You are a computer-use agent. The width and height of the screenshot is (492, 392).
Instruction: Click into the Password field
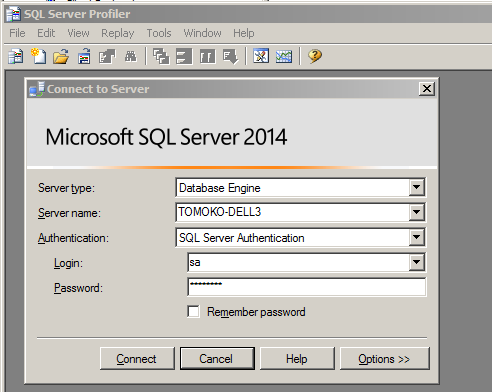pos(307,287)
